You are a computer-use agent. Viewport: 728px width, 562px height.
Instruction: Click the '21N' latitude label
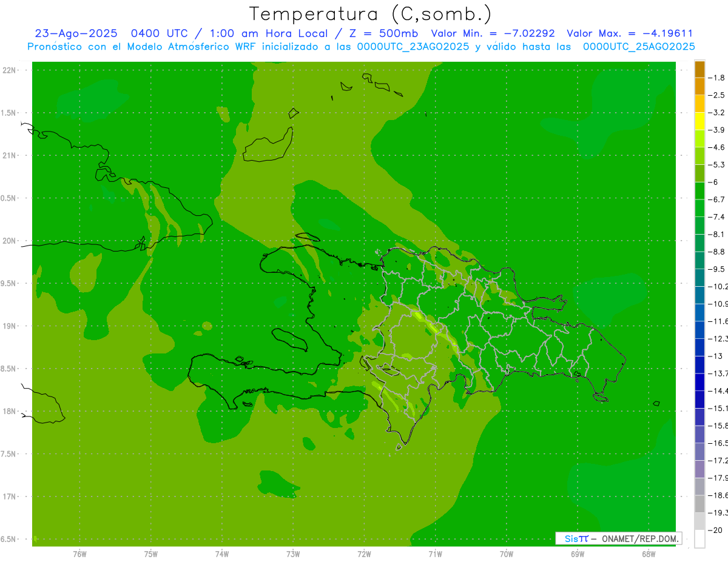click(x=10, y=155)
